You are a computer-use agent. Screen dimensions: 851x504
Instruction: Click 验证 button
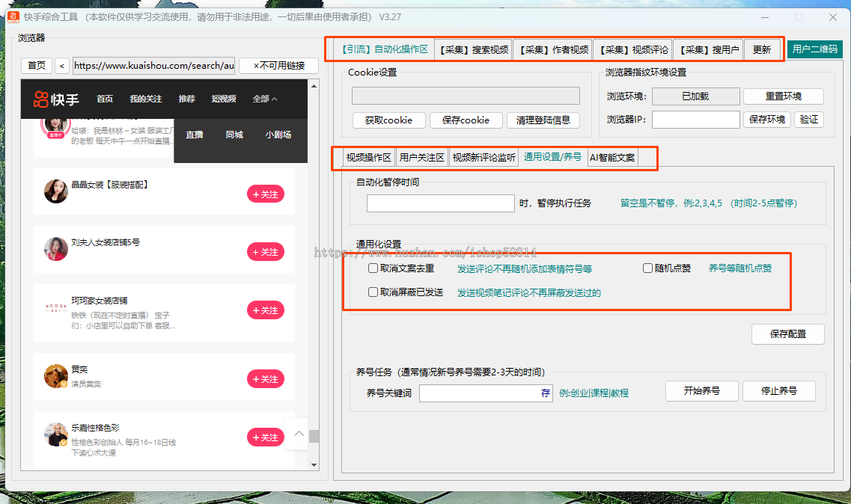(808, 120)
